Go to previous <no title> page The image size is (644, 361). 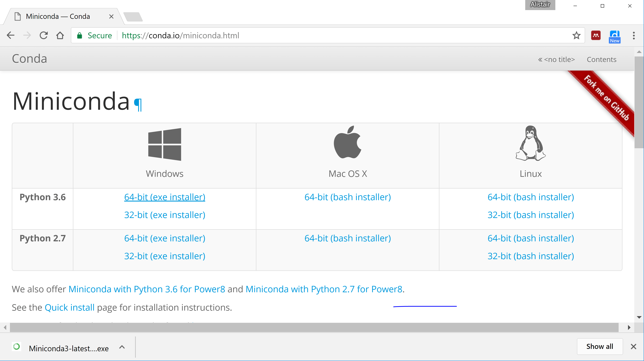point(556,59)
